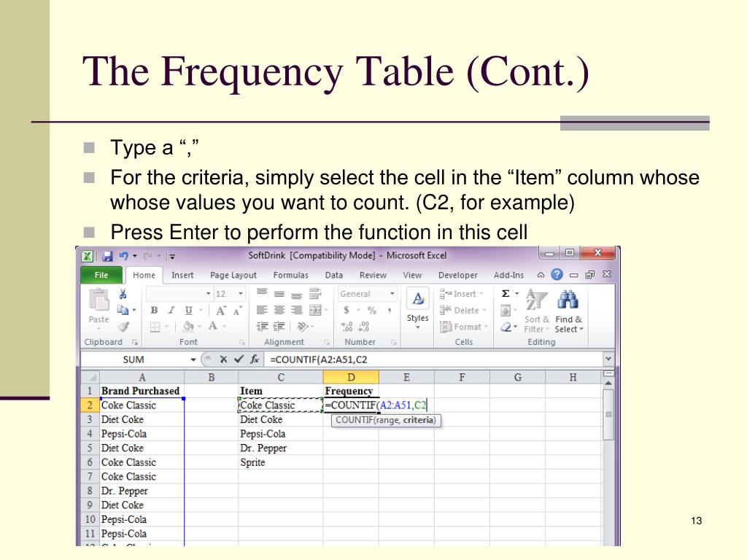Switch to the Formulas tab
This screenshot has width=747, height=560.
[x=290, y=275]
